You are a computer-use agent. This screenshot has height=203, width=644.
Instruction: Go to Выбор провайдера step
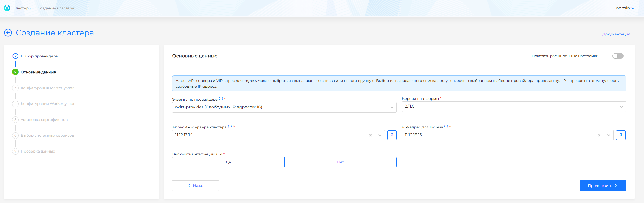(x=39, y=56)
